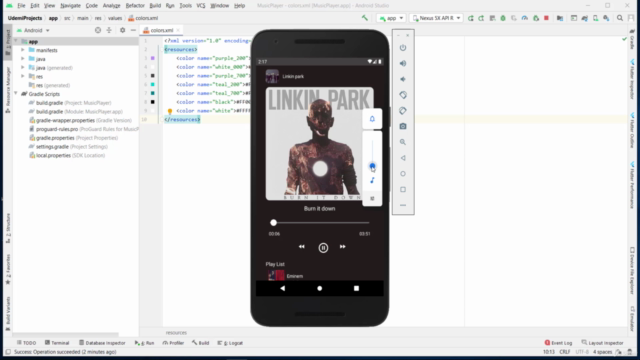Tap emulator panel home circle
Image resolution: width=640 pixels, height=360 pixels.
(403, 174)
